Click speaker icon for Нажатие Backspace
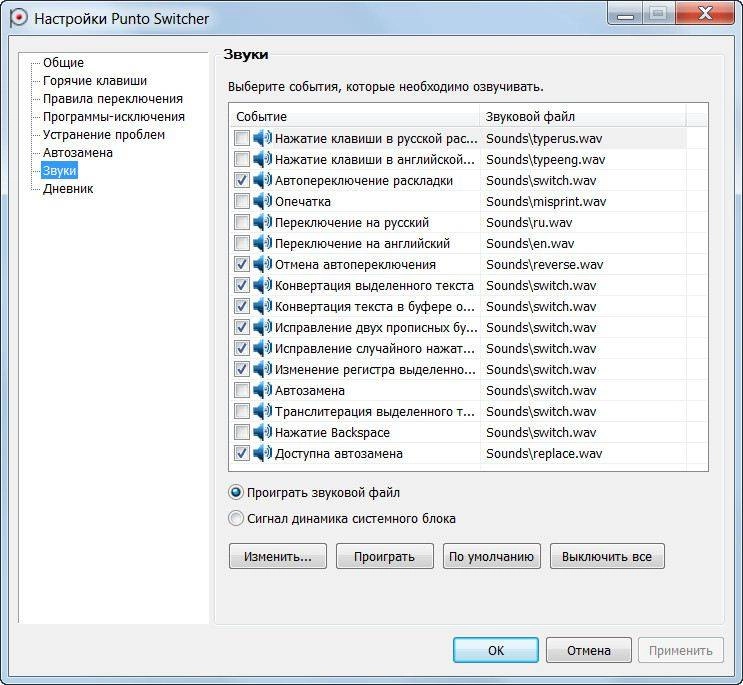Image resolution: width=743 pixels, height=685 pixels. coord(263,432)
